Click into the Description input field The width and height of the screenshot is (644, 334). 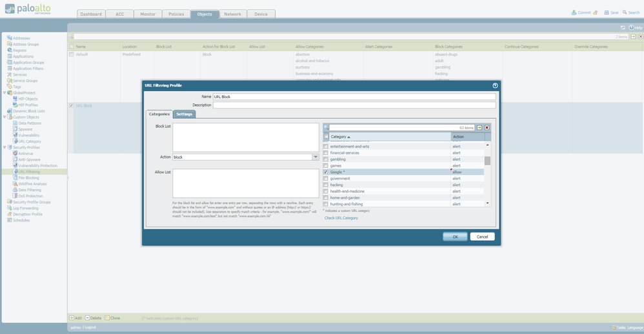point(354,105)
